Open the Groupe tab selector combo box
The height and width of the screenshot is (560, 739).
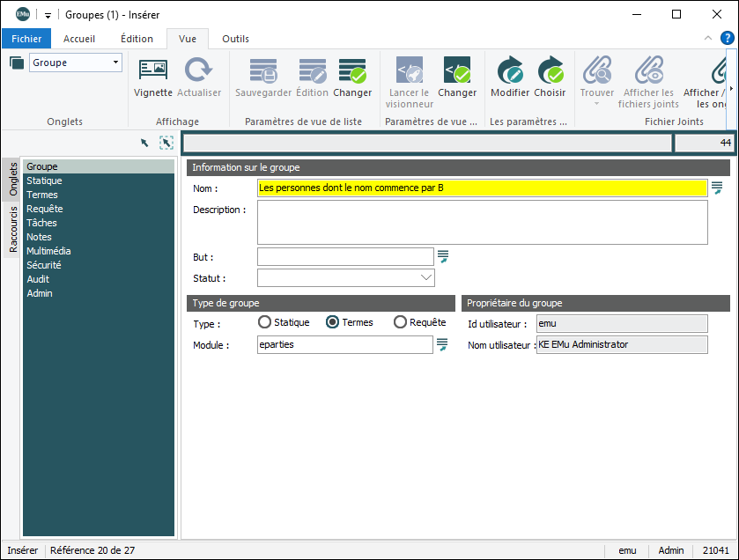[x=76, y=63]
